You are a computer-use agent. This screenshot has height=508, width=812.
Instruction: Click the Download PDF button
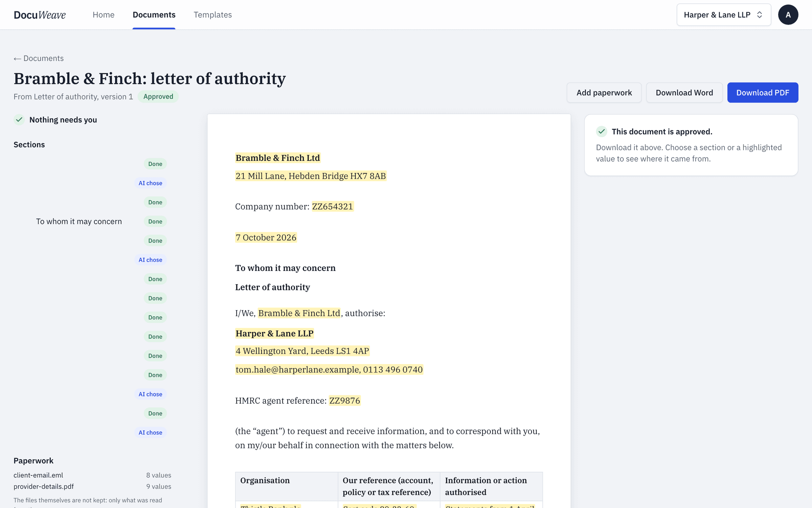pos(763,92)
